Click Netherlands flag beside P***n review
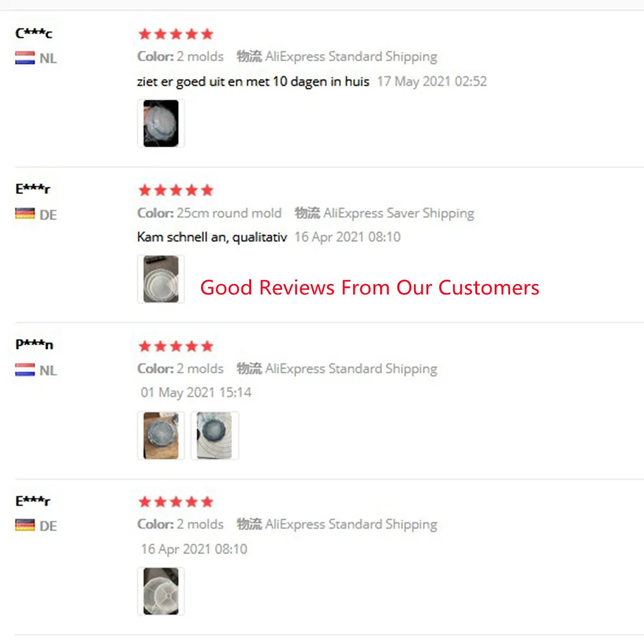Image resolution: width=644 pixels, height=644 pixels. [x=25, y=370]
